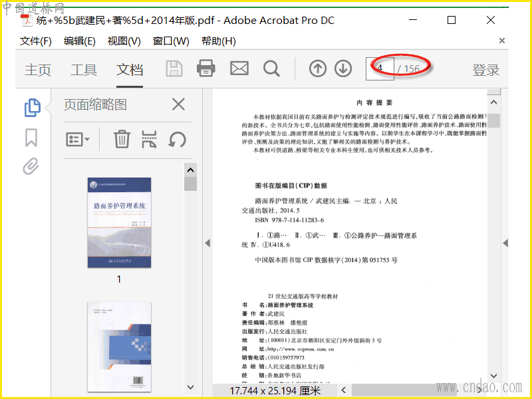Collapse left navigation pane arrow

coord(207,243)
